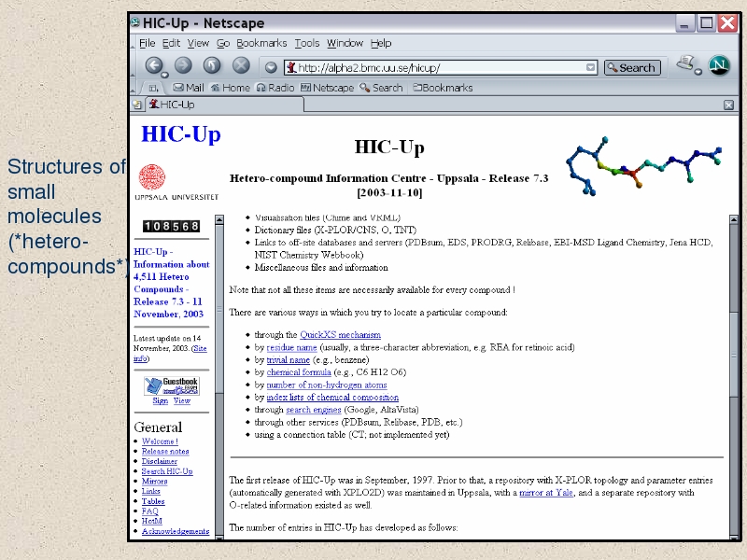Open the Tools menu

click(307, 43)
